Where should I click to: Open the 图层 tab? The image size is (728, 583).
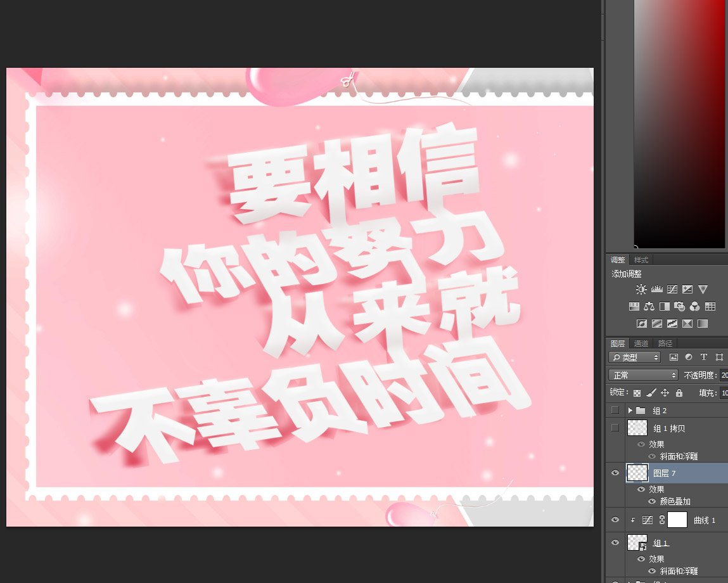[x=618, y=343]
